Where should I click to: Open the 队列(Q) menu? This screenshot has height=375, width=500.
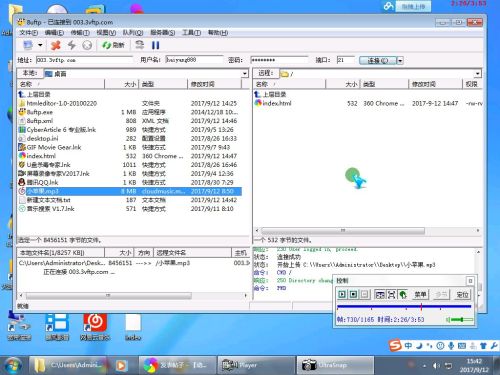coord(133,33)
